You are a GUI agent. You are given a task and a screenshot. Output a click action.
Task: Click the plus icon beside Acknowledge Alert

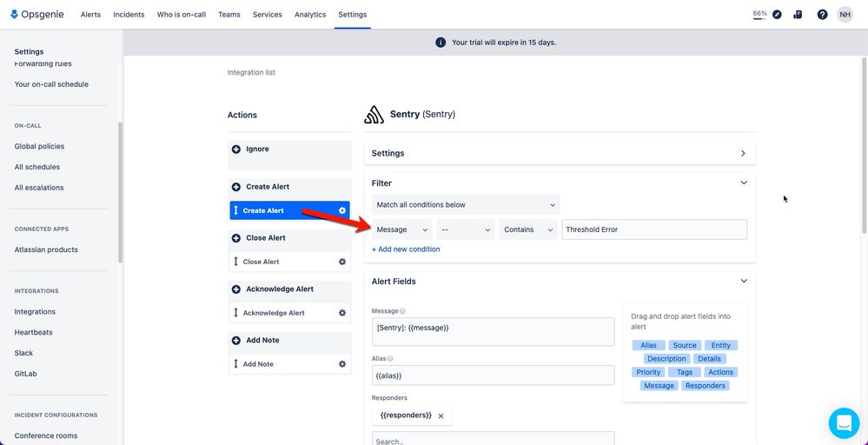click(x=236, y=289)
